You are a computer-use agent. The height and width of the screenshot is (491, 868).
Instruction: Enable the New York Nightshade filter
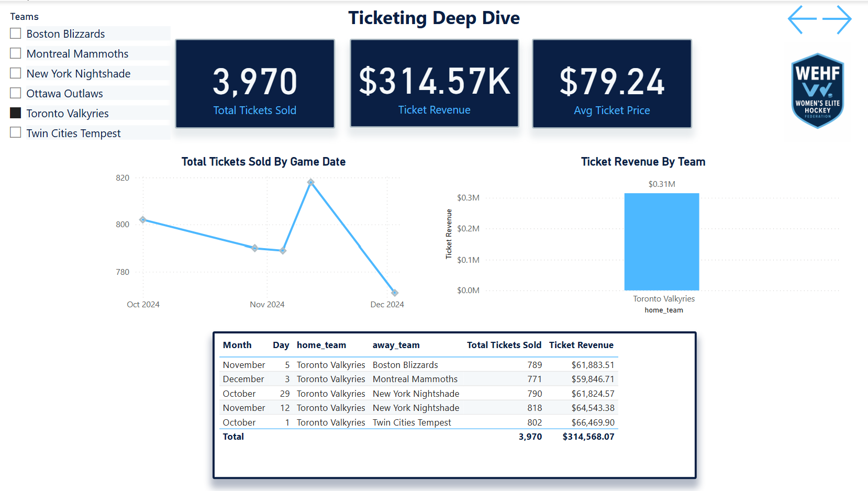click(15, 73)
